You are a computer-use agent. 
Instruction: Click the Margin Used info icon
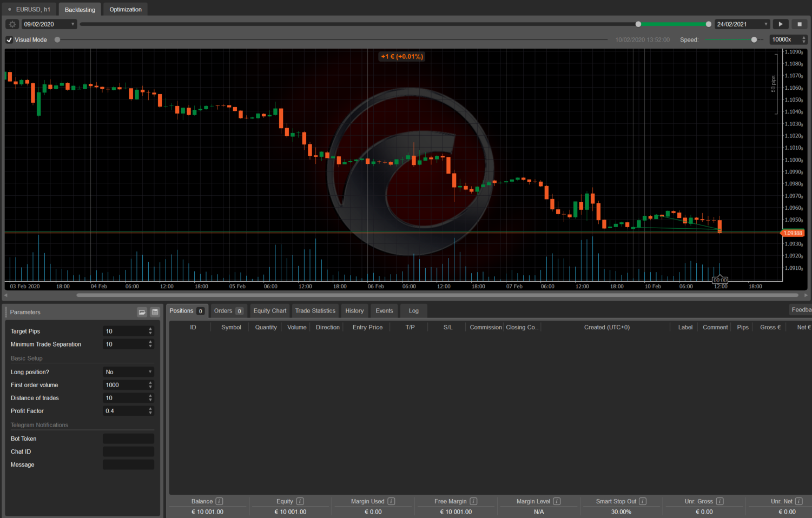(391, 501)
